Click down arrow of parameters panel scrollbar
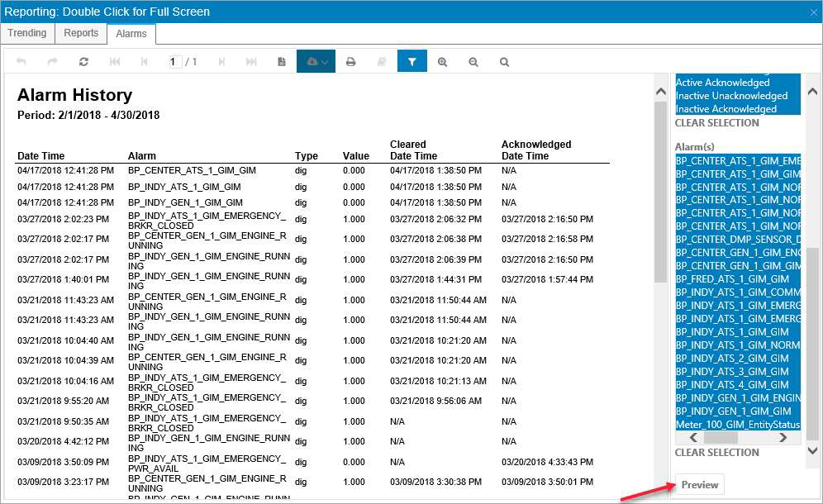The width and height of the screenshot is (823, 504). tap(812, 450)
